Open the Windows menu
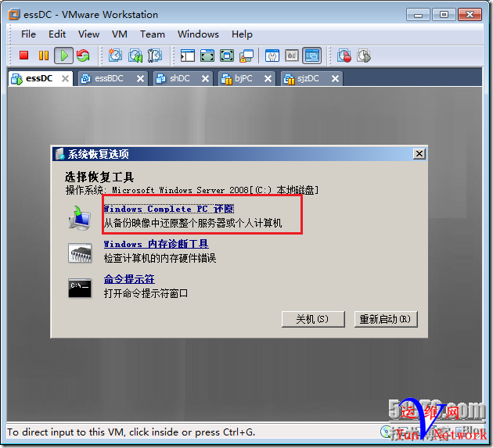 point(198,34)
